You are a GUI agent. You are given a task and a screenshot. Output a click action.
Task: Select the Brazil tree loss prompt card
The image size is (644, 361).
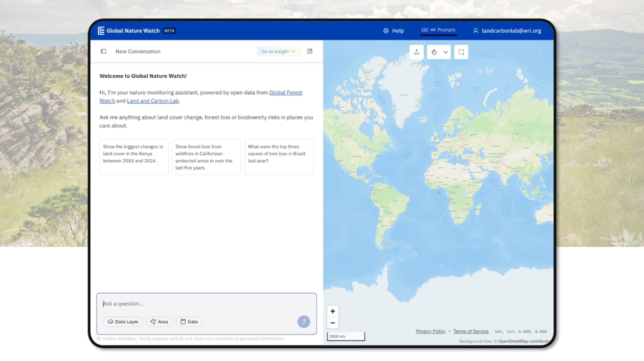click(x=279, y=157)
